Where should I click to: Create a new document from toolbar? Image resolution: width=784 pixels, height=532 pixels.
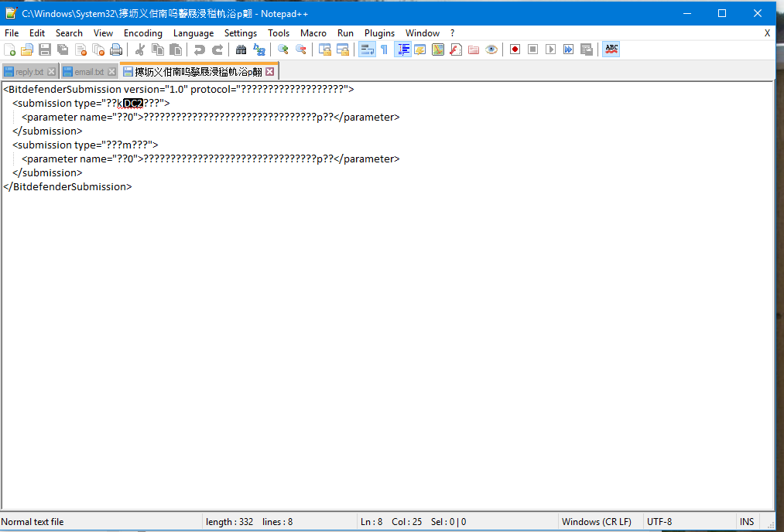coord(9,49)
